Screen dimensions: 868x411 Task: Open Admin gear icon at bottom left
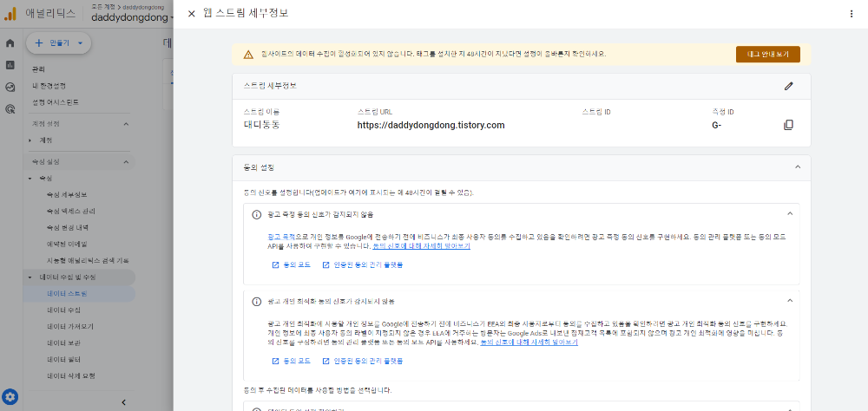pos(10,396)
